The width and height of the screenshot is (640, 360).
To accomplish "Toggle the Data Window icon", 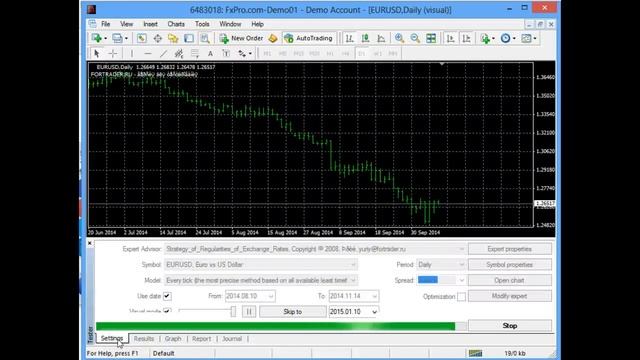I will [157, 38].
